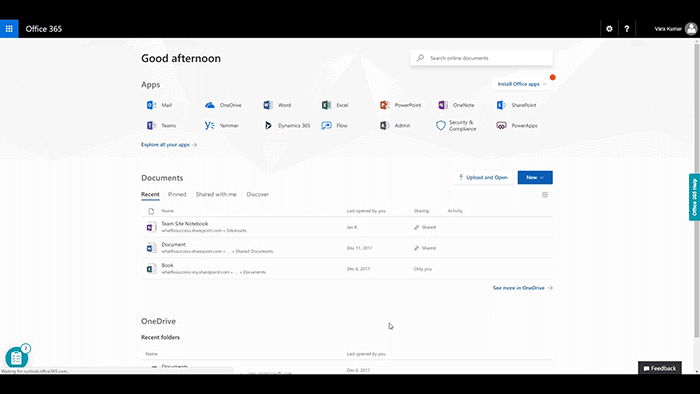Click the Last opened by you header in Documents

tap(366, 211)
